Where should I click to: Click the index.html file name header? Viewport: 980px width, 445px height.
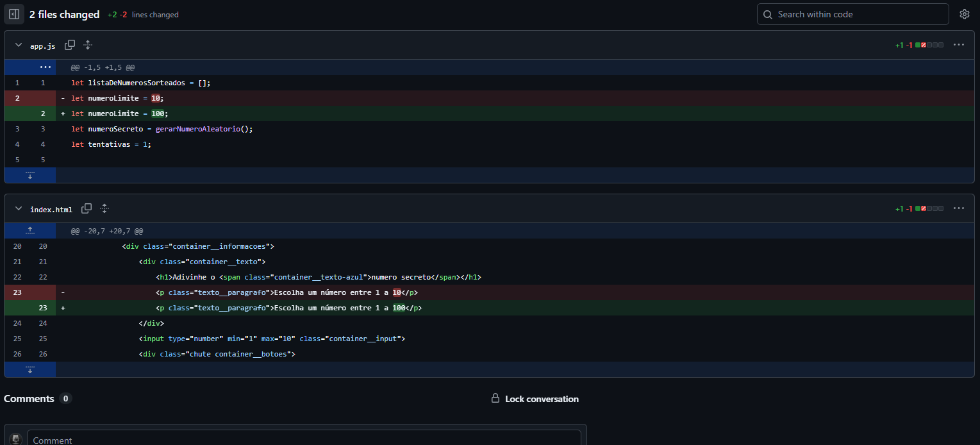[x=51, y=210]
